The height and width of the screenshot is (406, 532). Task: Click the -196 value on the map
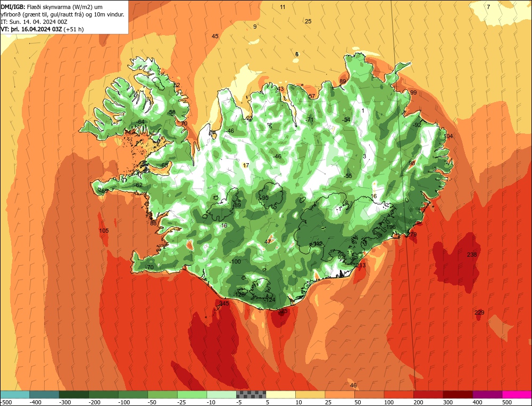[389, 227]
